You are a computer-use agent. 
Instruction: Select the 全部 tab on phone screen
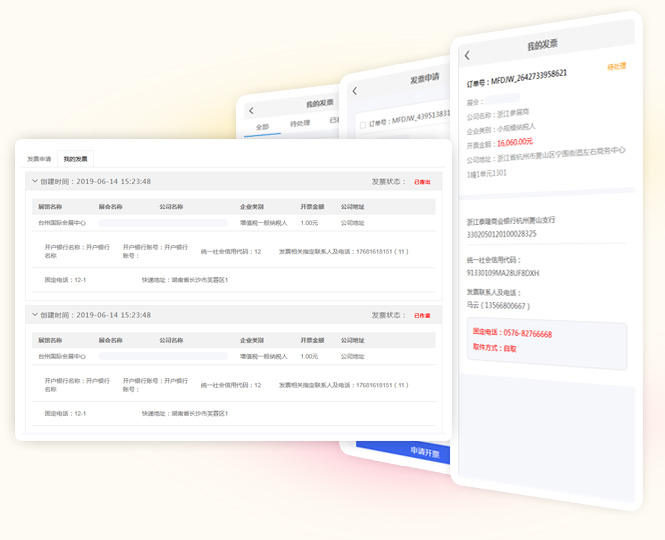tap(262, 127)
